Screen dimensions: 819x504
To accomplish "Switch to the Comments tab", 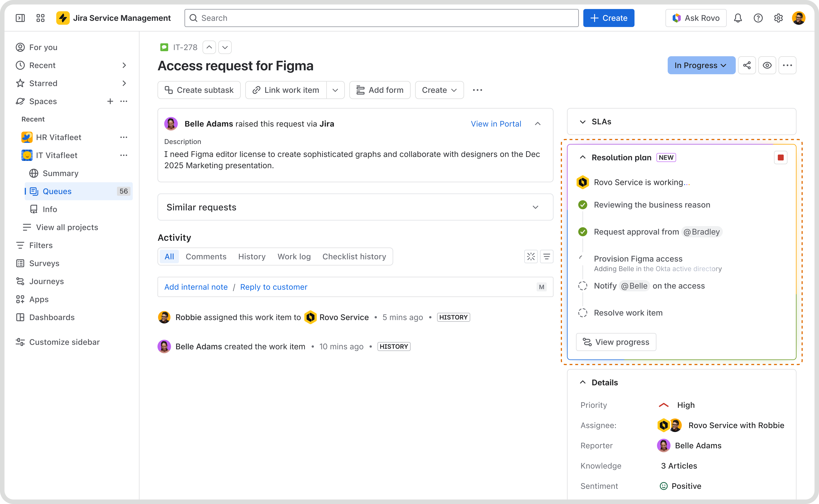I will click(x=206, y=257).
